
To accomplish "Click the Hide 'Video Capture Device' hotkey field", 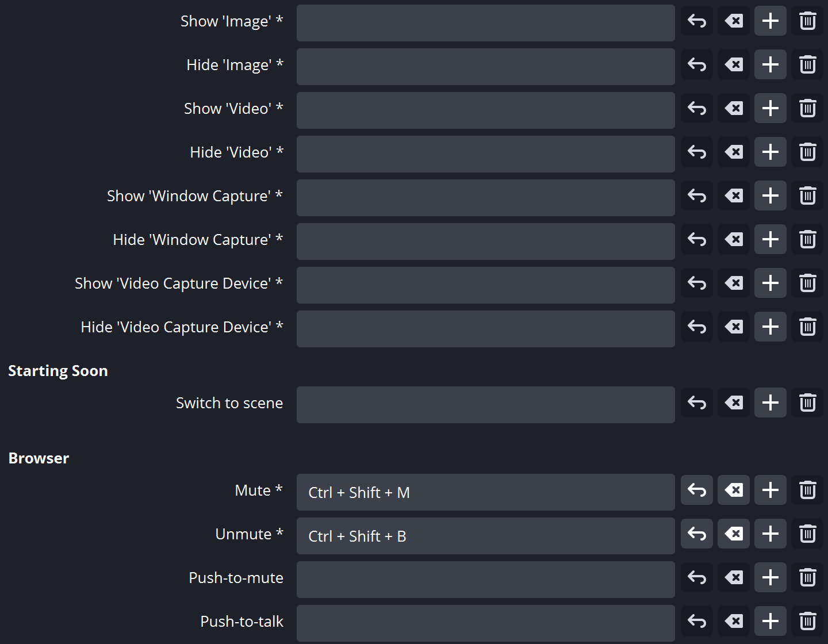I will click(485, 328).
